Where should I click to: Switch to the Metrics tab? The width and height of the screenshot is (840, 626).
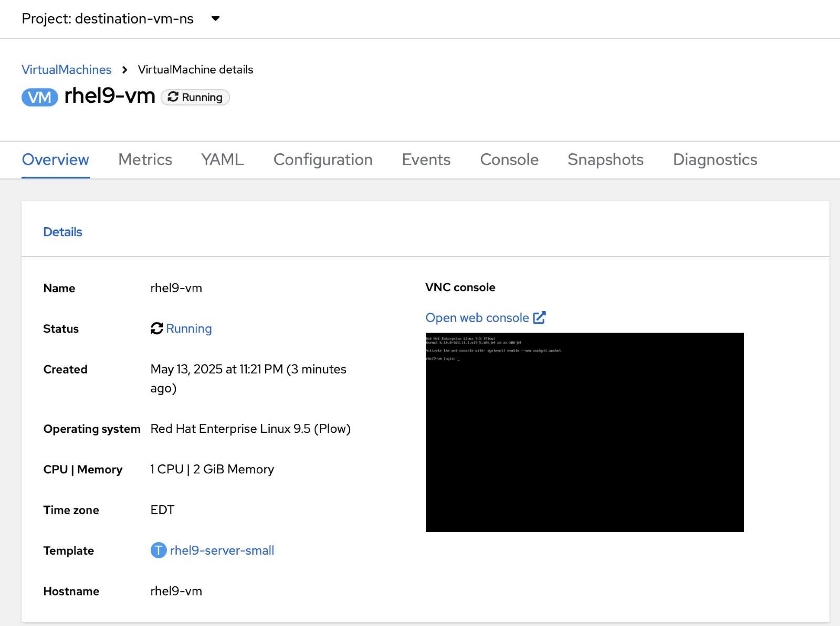pos(145,160)
